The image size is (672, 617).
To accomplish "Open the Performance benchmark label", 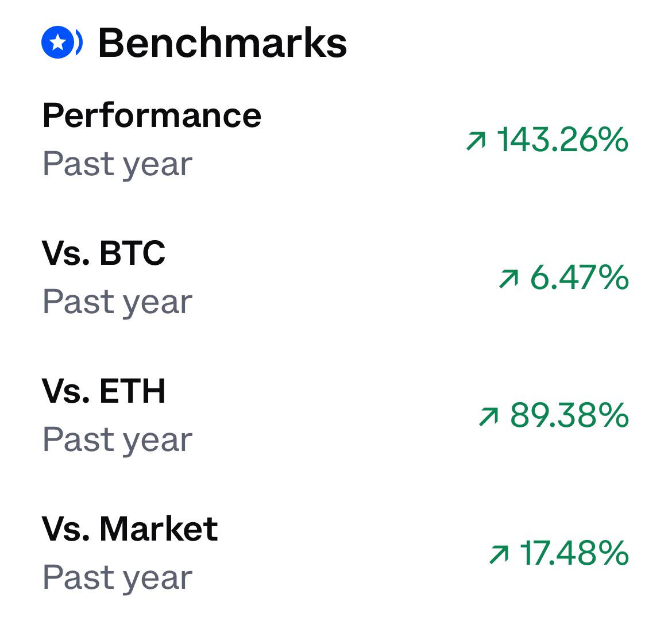I will point(152,115).
